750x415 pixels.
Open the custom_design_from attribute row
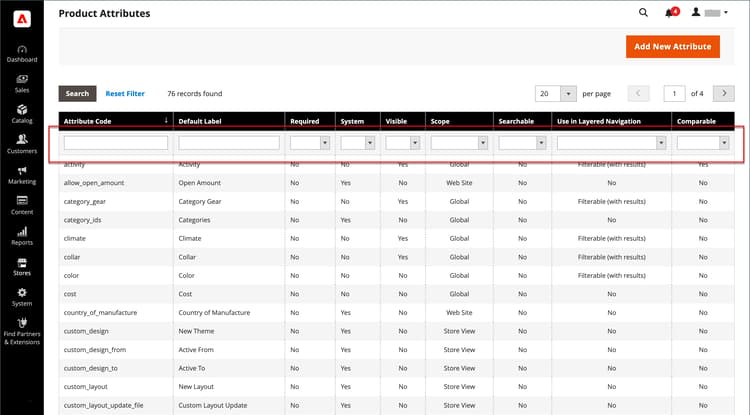coord(397,349)
